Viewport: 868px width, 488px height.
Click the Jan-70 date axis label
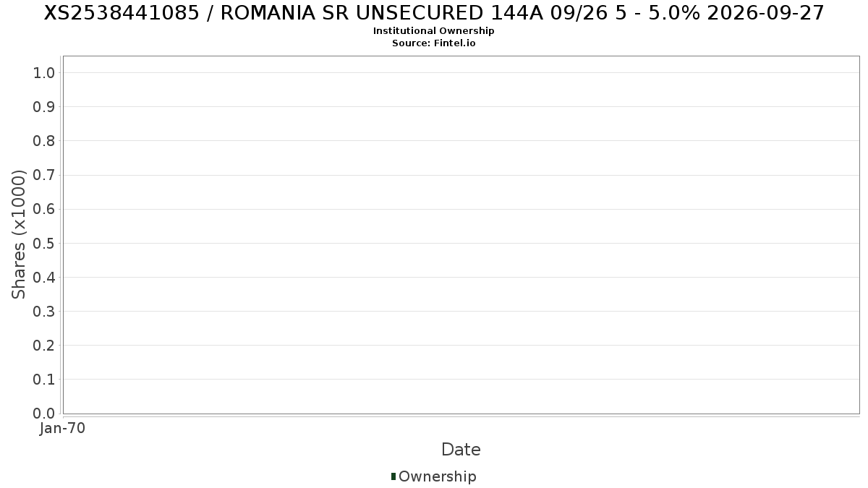coord(63,428)
